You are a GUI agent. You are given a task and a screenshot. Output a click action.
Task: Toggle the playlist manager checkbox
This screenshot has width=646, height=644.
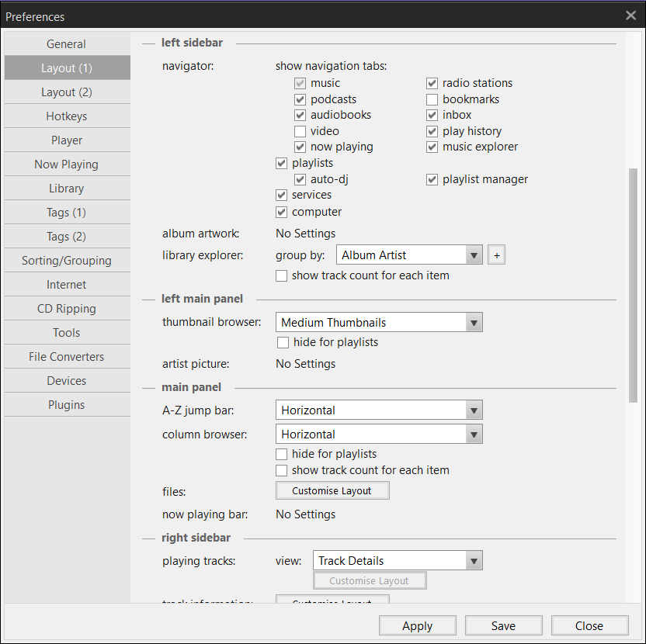click(432, 179)
